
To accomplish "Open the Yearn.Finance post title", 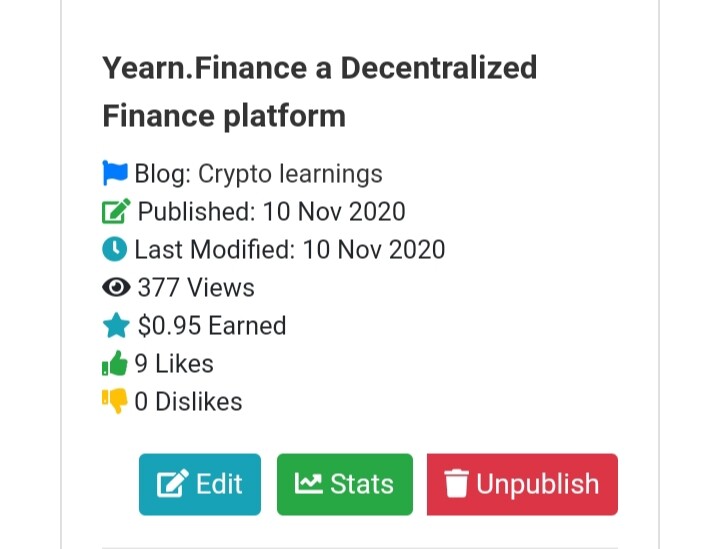I will pos(320,91).
